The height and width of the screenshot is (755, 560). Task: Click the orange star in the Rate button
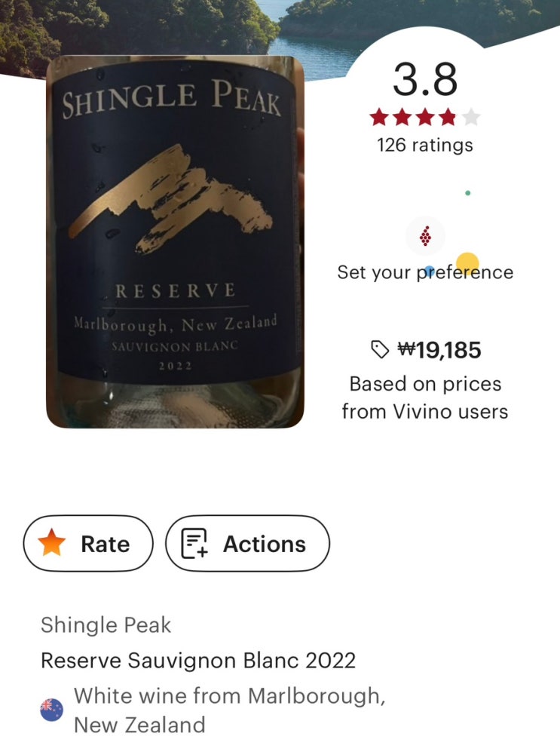point(52,543)
